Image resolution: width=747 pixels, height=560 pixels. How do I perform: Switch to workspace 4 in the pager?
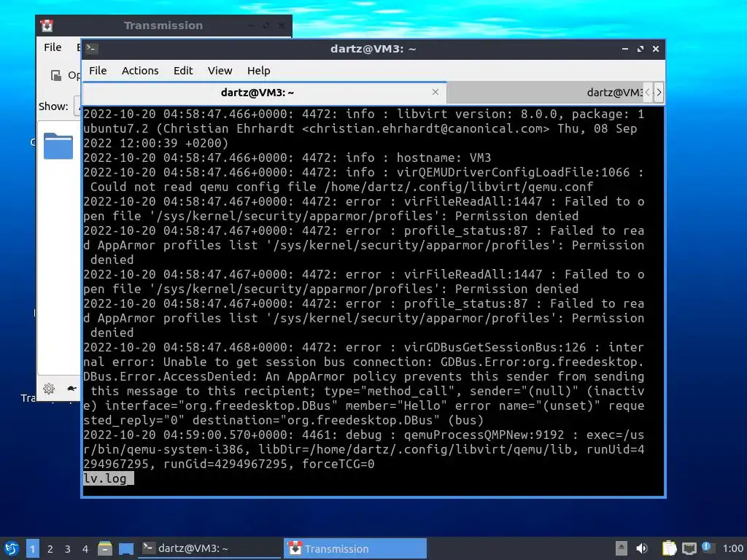(x=85, y=548)
